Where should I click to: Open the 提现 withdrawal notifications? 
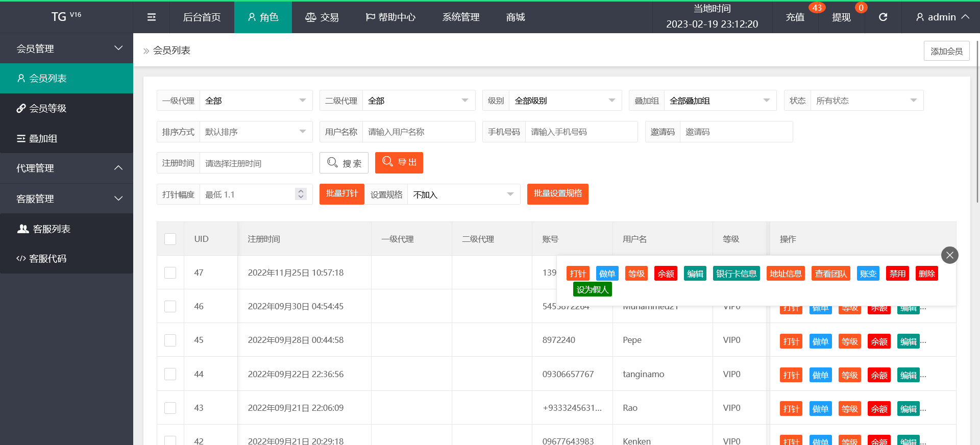click(841, 17)
